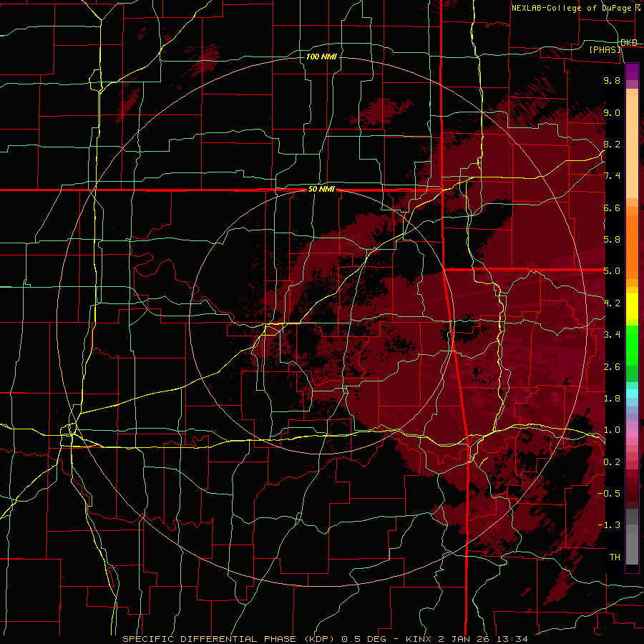Click the TH label on the color scale
The image size is (644, 644).
tap(615, 557)
